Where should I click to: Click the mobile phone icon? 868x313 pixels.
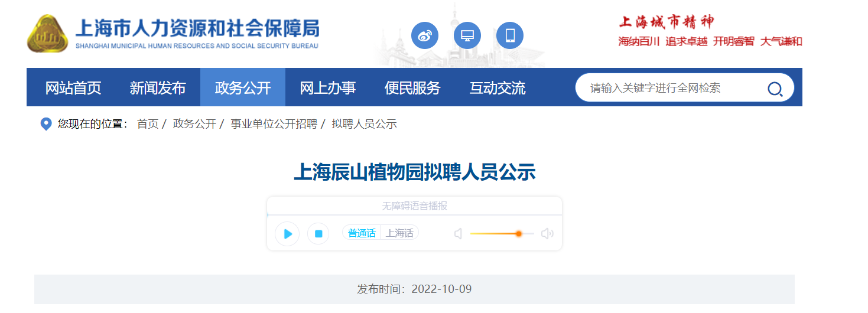click(x=510, y=35)
